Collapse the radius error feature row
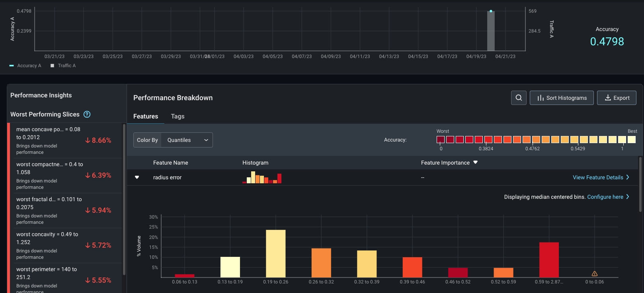644x293 pixels. pos(137,177)
